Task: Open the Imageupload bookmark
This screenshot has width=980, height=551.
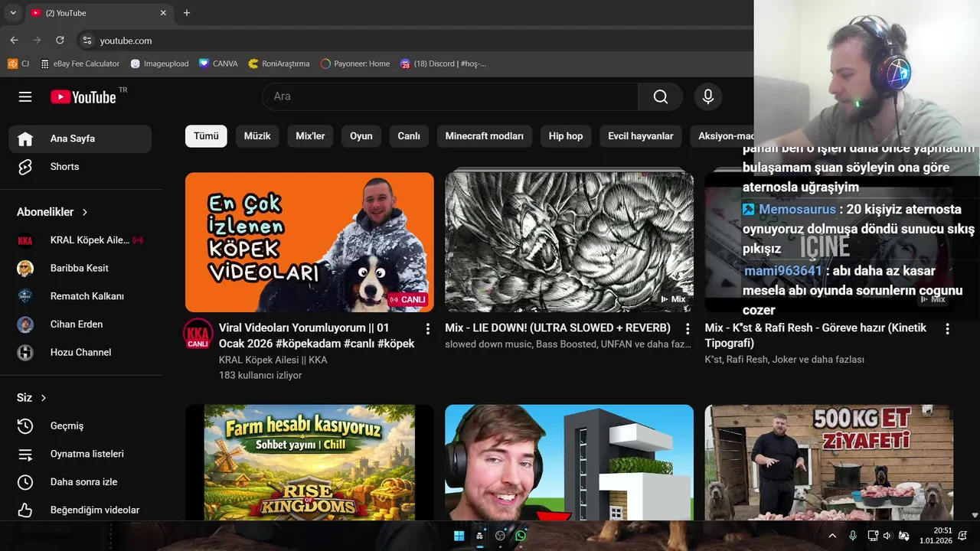Action: pyautogui.click(x=159, y=64)
